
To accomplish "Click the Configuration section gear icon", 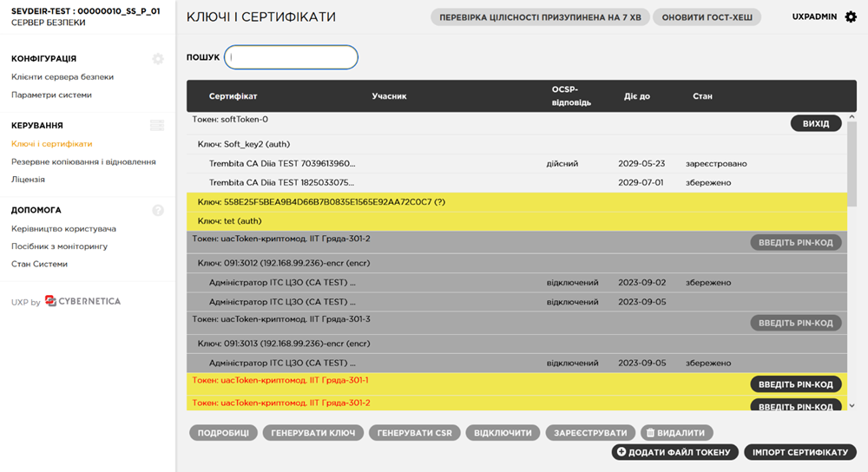I will (157, 59).
